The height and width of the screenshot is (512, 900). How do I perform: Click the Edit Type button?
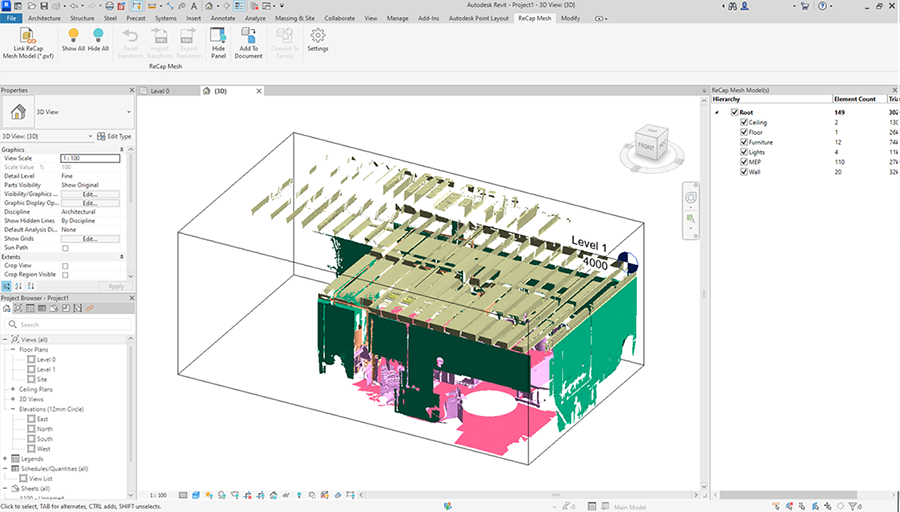pos(114,136)
